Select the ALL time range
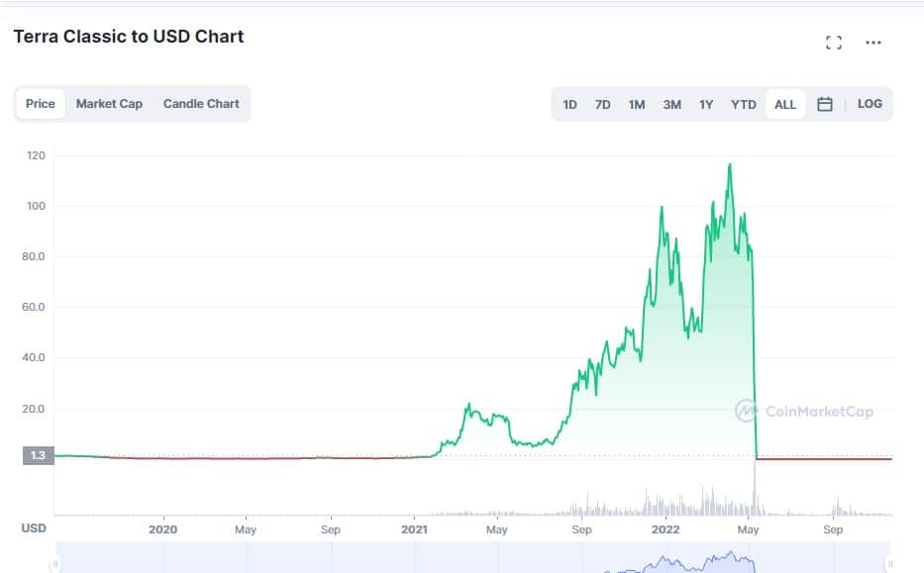The image size is (924, 573). click(x=785, y=104)
